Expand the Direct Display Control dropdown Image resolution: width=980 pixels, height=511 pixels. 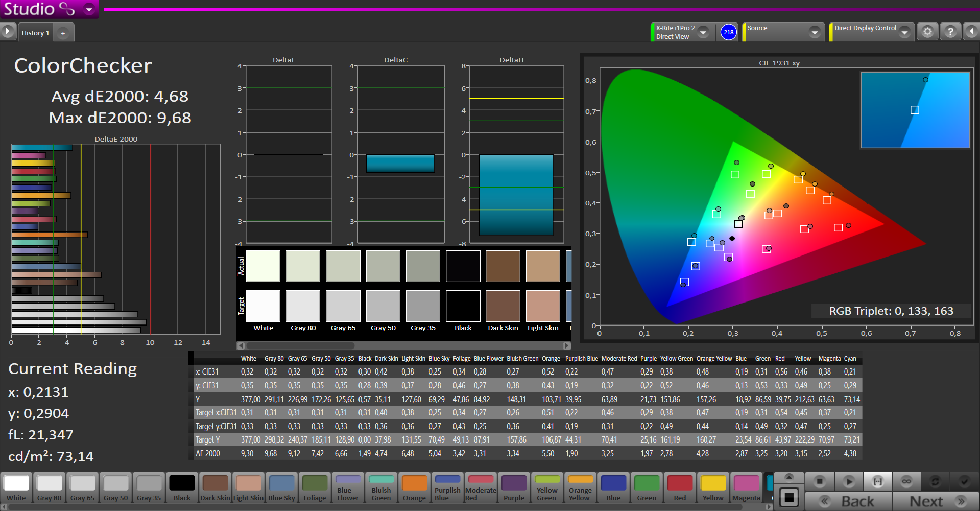click(904, 32)
